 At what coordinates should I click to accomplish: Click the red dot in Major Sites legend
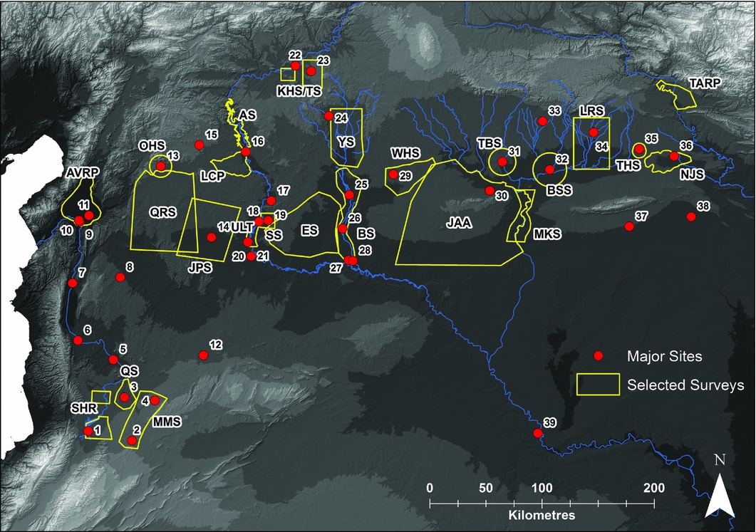[599, 355]
